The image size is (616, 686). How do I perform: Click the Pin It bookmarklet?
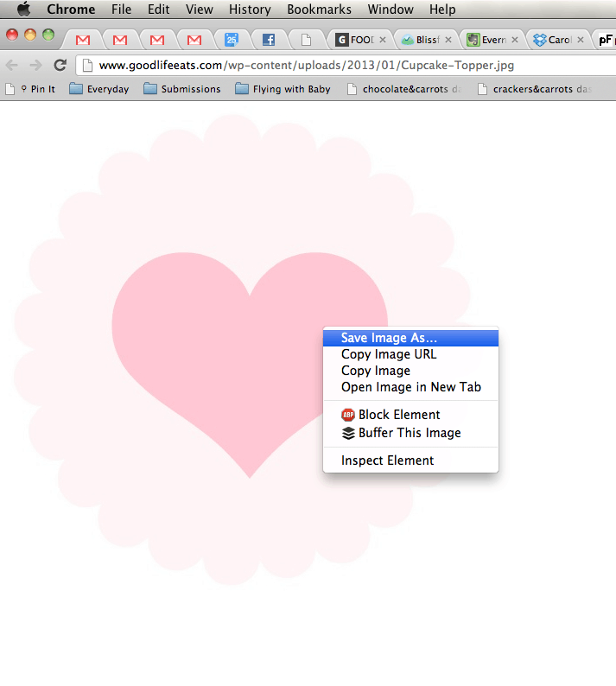(36, 89)
